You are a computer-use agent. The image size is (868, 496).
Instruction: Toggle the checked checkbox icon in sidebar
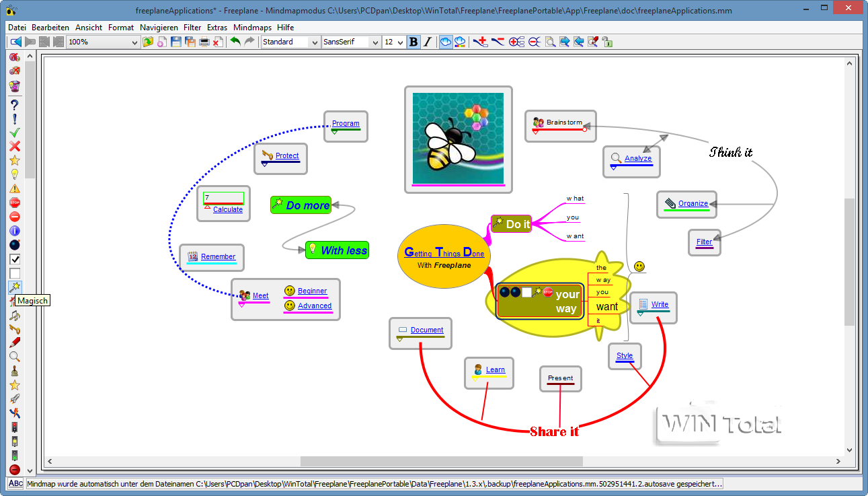tap(14, 259)
